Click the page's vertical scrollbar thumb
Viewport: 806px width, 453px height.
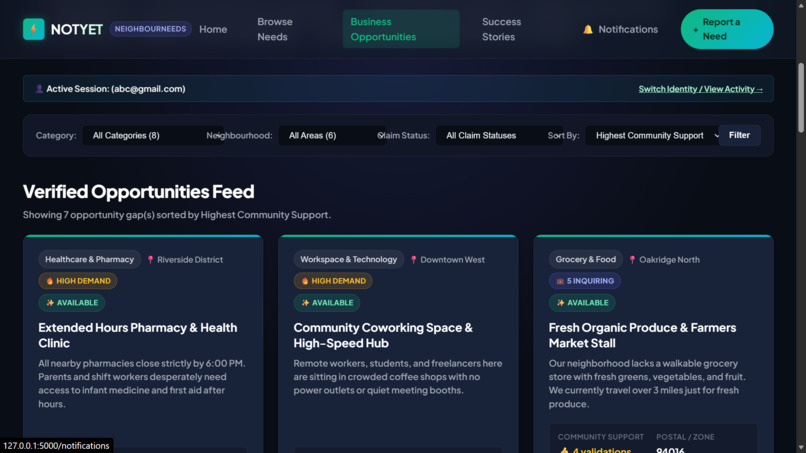(801, 98)
